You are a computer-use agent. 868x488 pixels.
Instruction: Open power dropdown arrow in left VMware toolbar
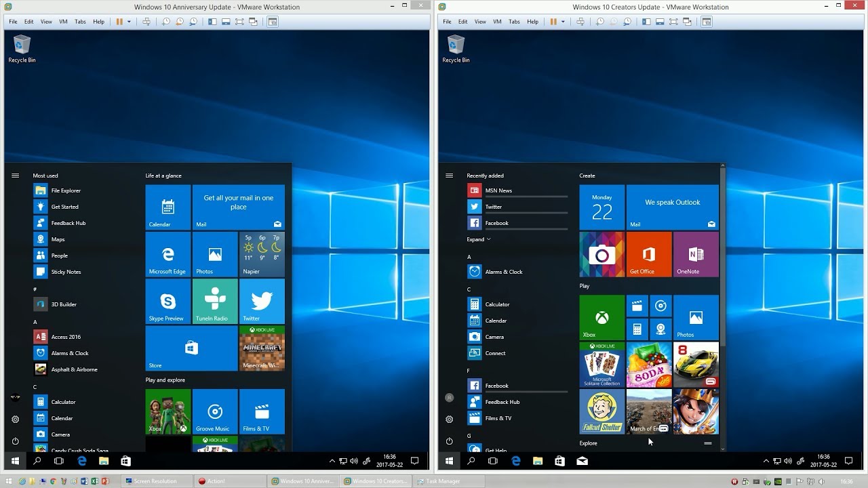tap(129, 22)
